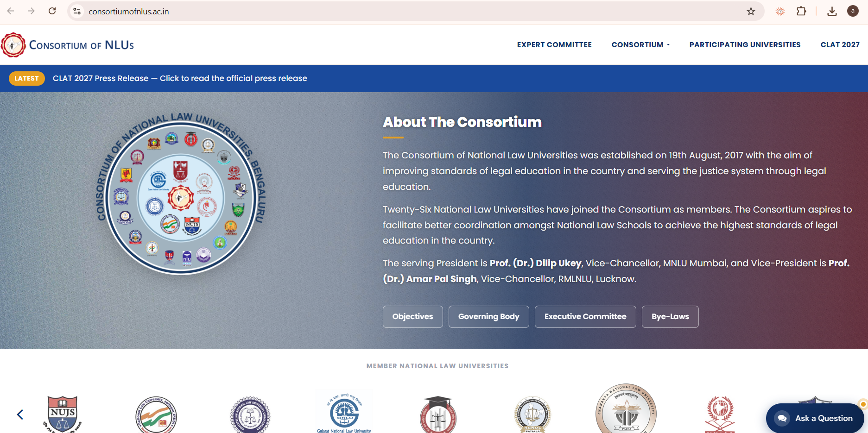
Task: Select the National Law University Jodhpur logo
Action: point(156,414)
